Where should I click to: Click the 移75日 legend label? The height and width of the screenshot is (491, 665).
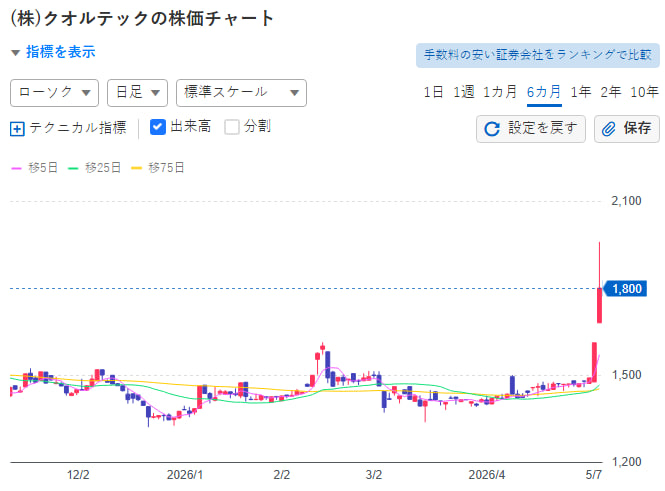click(166, 168)
